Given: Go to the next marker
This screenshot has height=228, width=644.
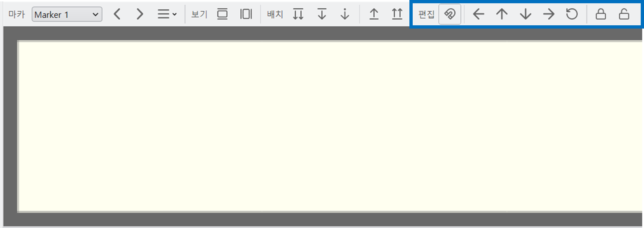Looking at the screenshot, I should pos(140,14).
